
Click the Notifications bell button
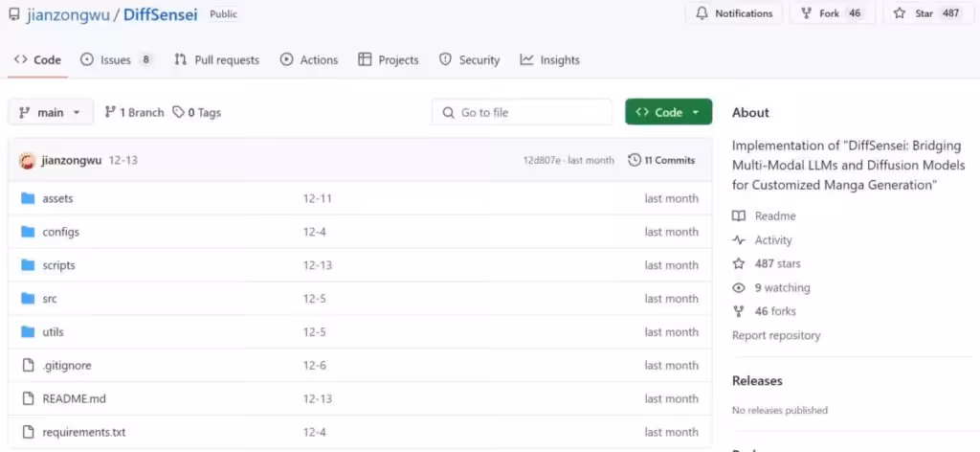734,13
